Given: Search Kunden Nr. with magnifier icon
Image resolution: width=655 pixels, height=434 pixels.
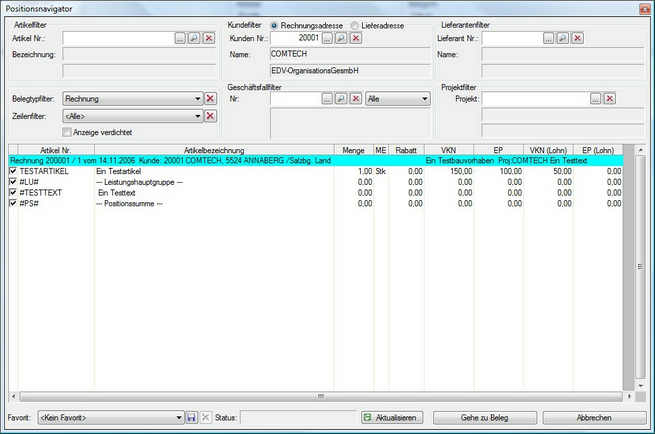Looking at the screenshot, I should [x=341, y=38].
